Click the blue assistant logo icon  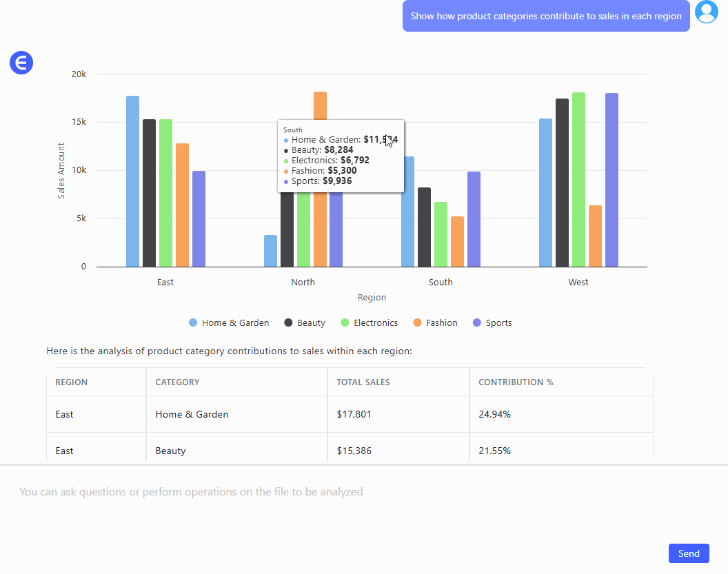pos(21,63)
